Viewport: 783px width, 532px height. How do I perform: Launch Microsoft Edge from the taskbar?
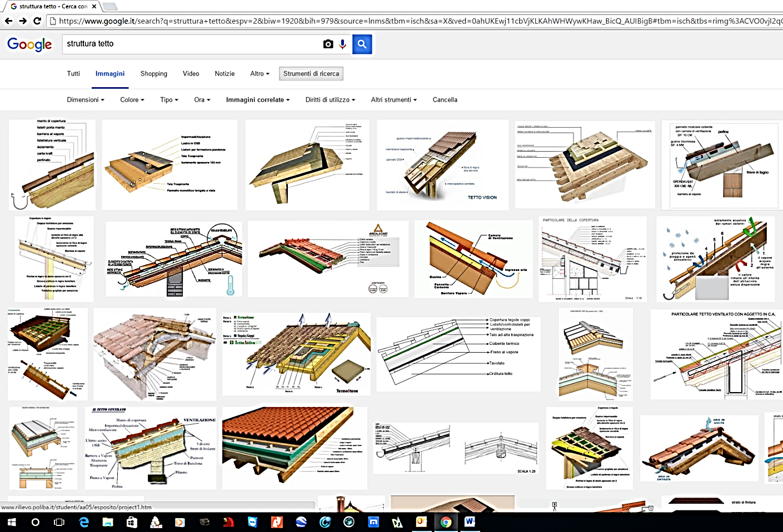(x=84, y=522)
